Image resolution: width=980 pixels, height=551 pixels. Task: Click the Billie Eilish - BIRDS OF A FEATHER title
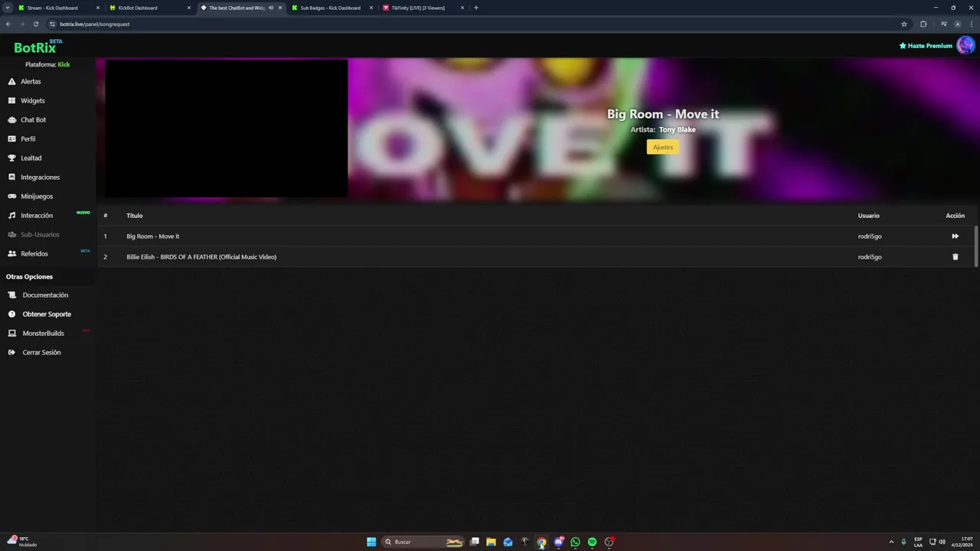coord(201,256)
